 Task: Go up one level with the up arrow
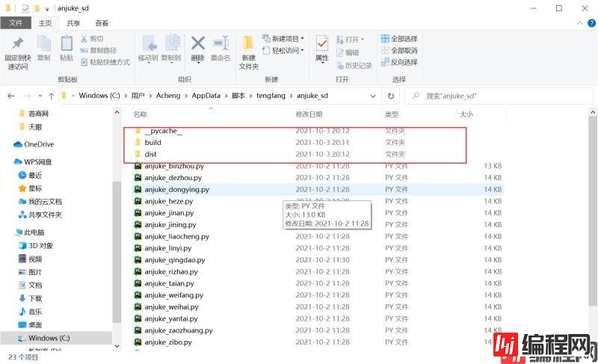50,96
